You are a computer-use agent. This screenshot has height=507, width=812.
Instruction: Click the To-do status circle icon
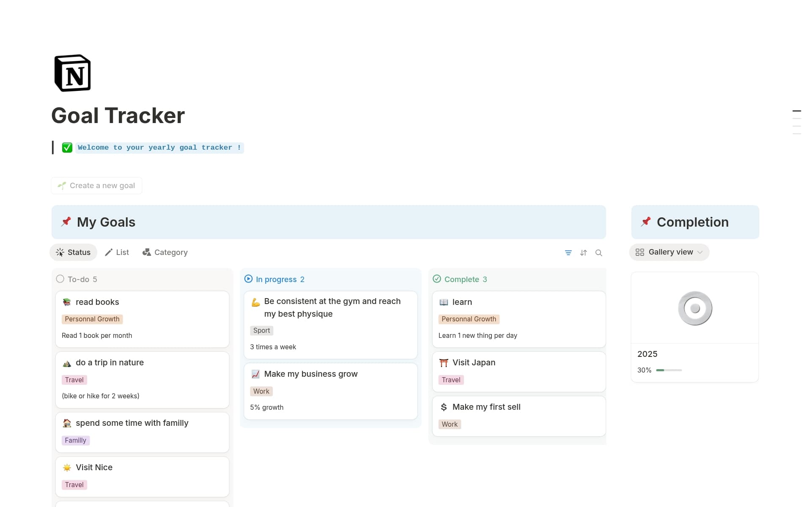tap(60, 279)
